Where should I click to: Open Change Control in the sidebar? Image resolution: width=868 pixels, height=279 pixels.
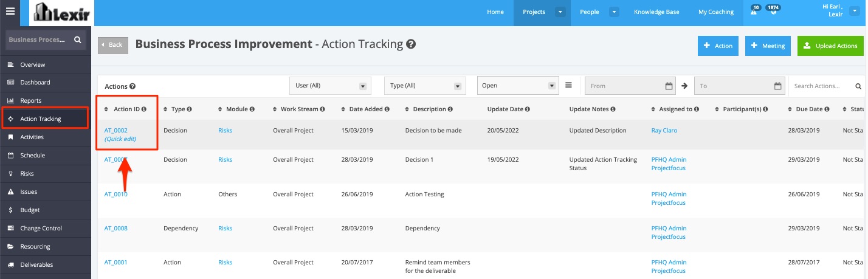coord(46,228)
